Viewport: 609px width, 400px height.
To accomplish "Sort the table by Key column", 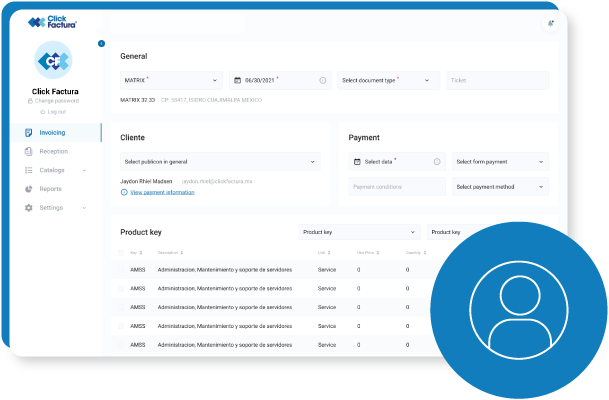I will pyautogui.click(x=136, y=253).
